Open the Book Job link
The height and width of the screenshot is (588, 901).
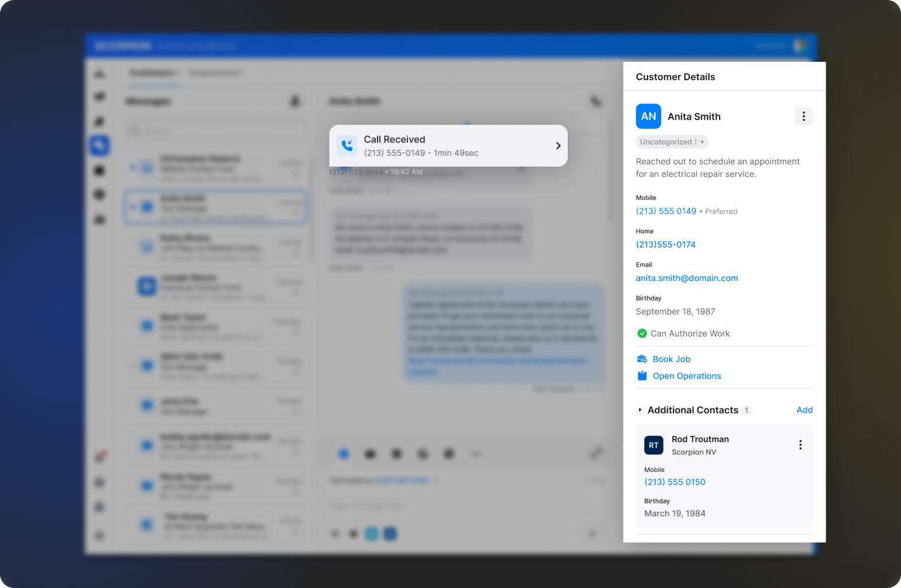pyautogui.click(x=671, y=359)
